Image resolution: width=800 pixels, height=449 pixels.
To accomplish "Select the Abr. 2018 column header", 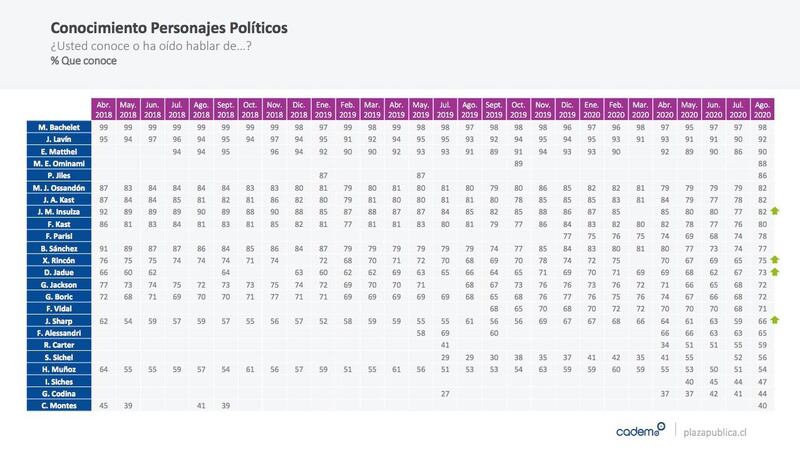I will 104,109.
